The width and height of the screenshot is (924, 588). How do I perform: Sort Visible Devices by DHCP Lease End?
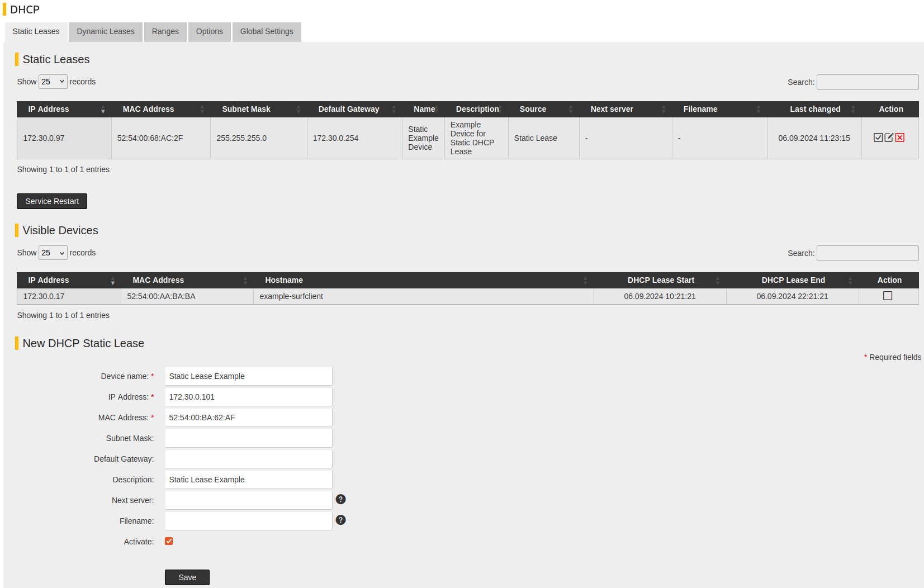792,280
